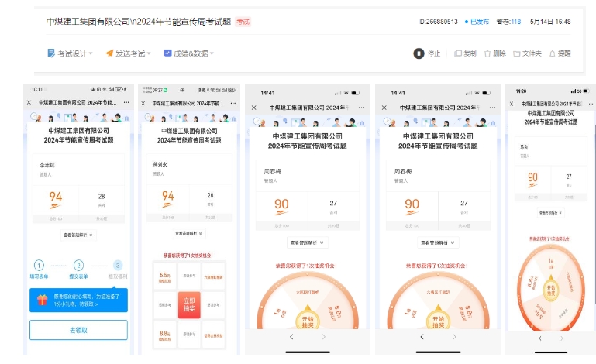Go back with the 14:20 phone's back arrow
Screen dimensions: 596x364
(x=540, y=338)
